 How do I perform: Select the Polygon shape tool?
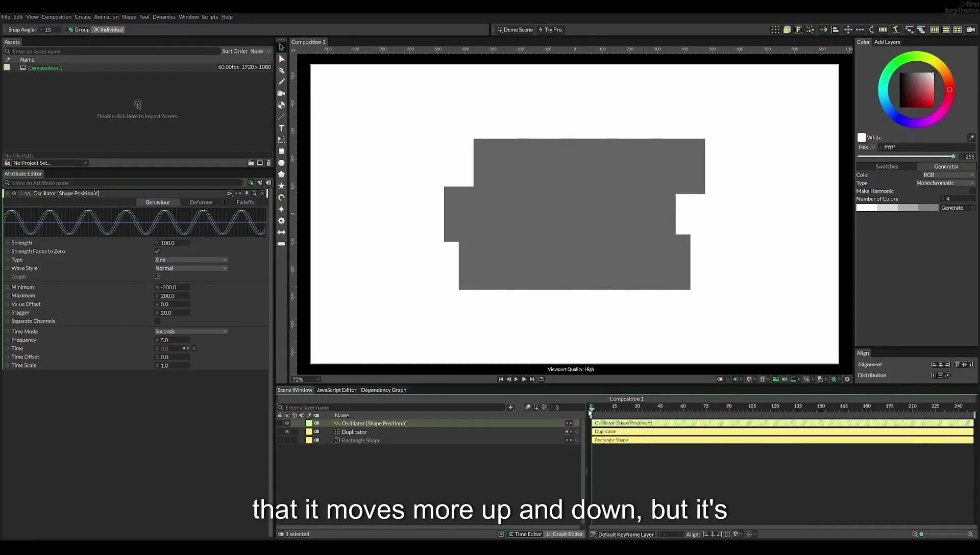click(x=281, y=174)
